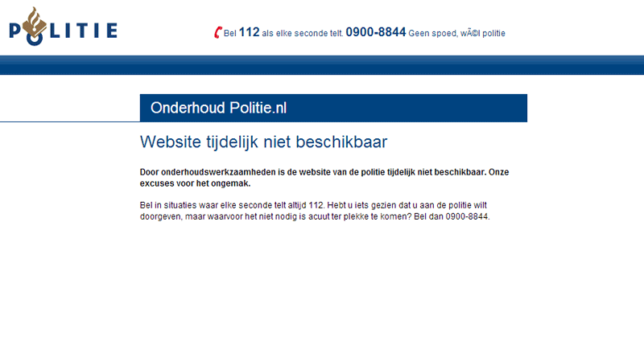The height and width of the screenshot is (362, 644).
Task: Click the large 112 emergency number in the header
Action: pyautogui.click(x=249, y=32)
